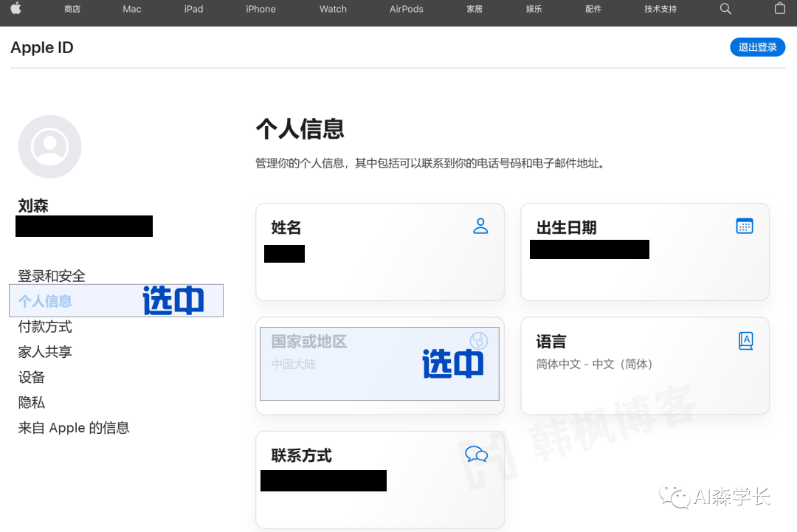Open the AirPods navigation item

tap(405, 10)
